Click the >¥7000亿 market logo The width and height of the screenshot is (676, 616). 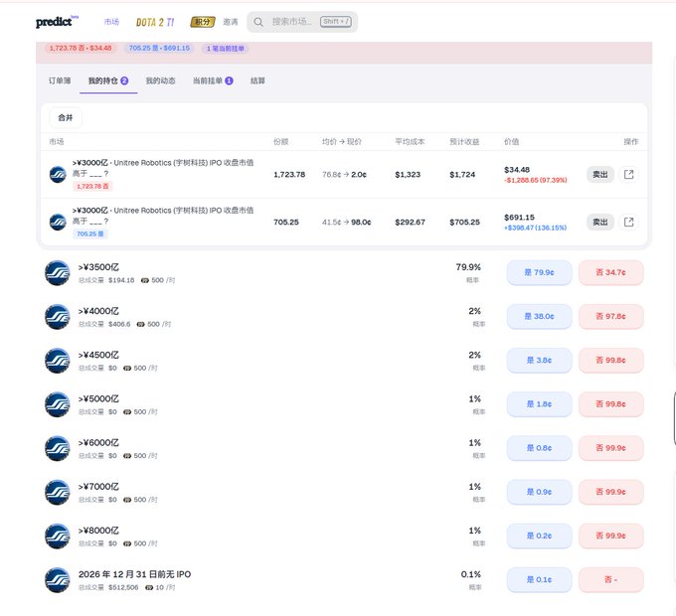(58, 493)
